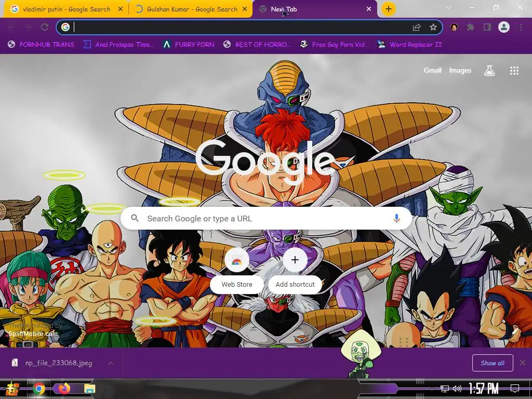Click the Google icon in the address bar
The width and height of the screenshot is (532, 399).
(65, 27)
